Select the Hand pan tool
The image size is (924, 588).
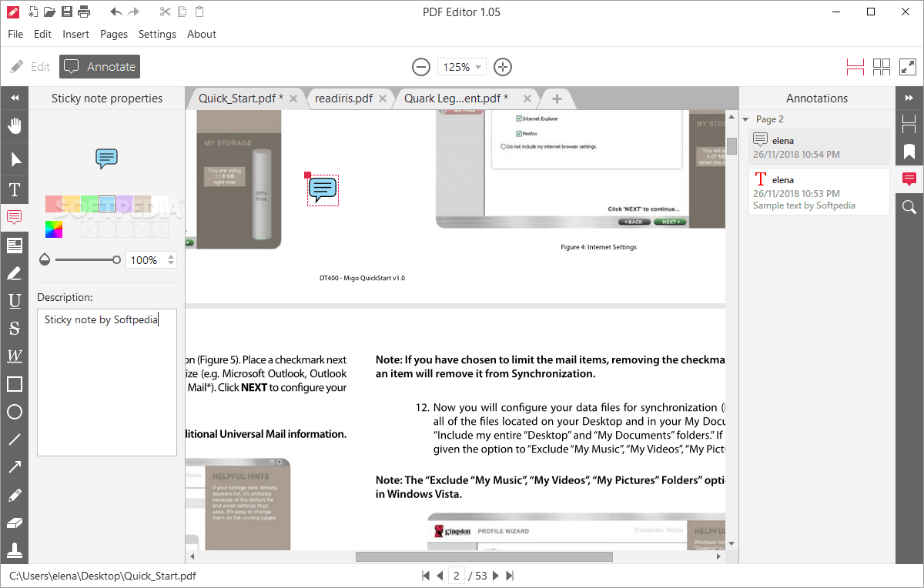click(x=14, y=125)
